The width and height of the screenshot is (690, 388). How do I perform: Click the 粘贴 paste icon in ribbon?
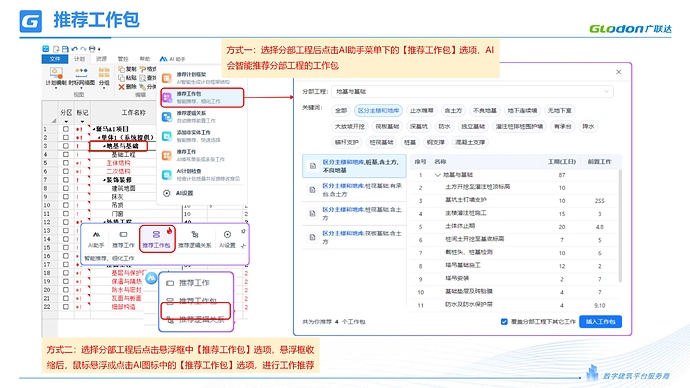click(x=121, y=78)
